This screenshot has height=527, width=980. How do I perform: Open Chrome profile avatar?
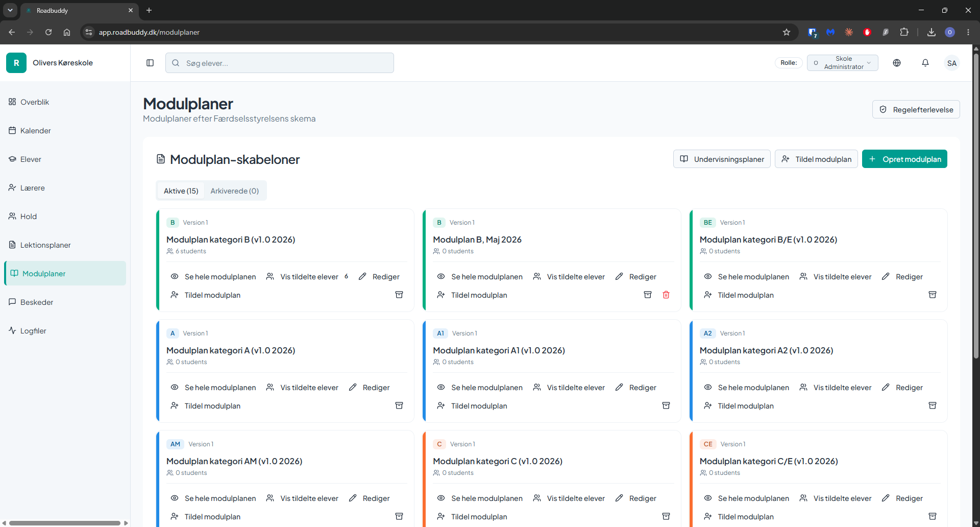point(950,32)
